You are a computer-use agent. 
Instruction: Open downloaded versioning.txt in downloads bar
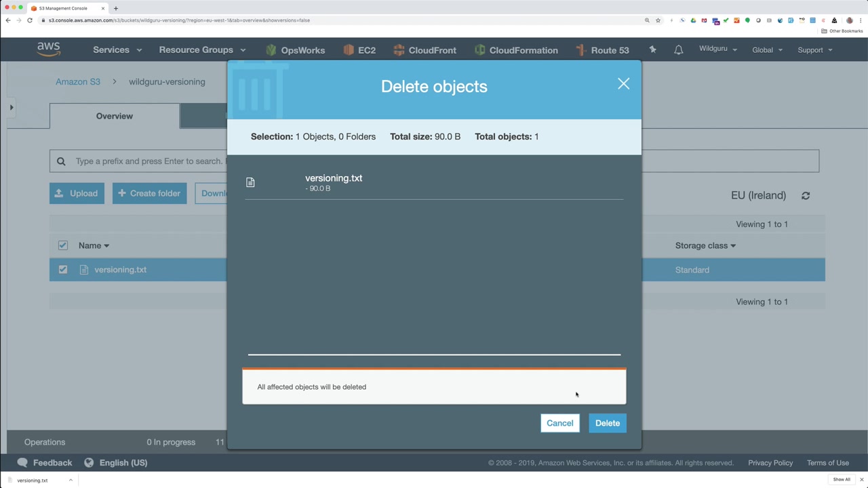click(33, 481)
